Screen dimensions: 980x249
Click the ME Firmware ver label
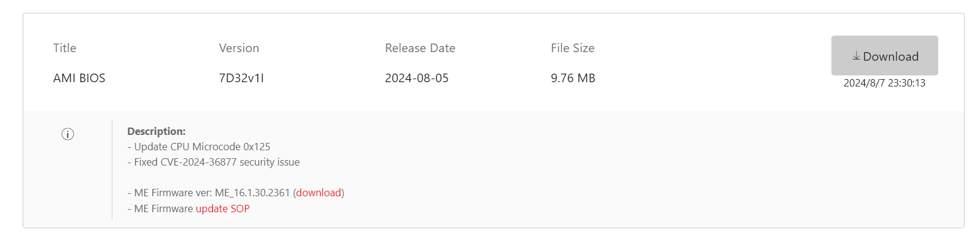[x=173, y=193]
